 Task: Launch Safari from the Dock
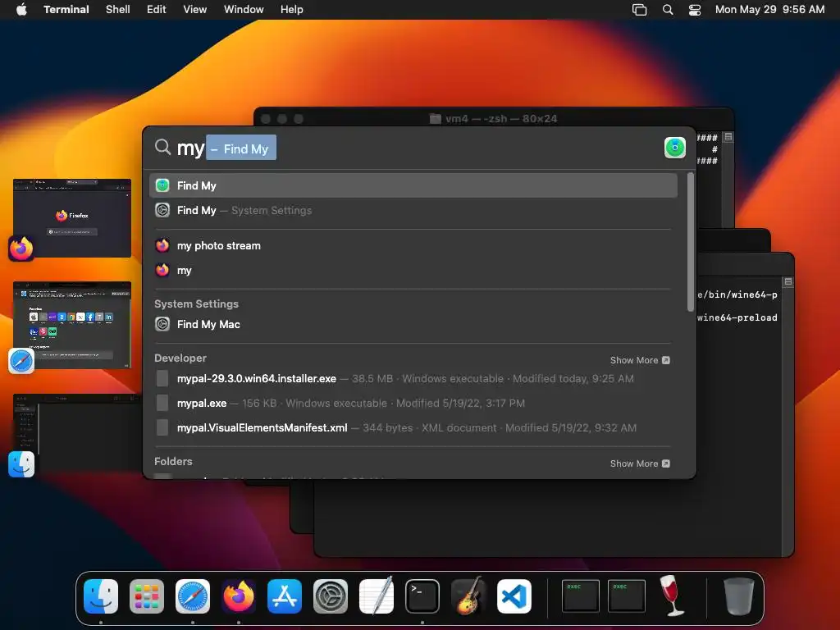(x=193, y=596)
